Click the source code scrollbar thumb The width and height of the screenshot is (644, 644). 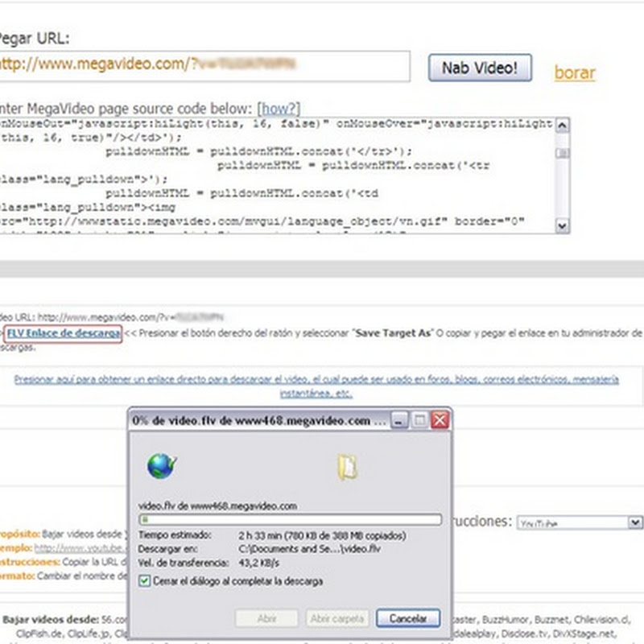tap(562, 153)
